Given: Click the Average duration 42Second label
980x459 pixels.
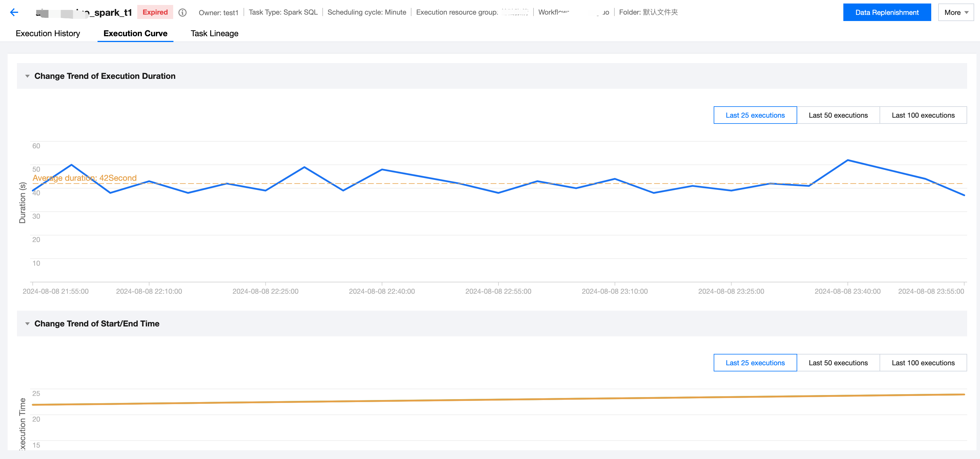Looking at the screenshot, I should tap(84, 178).
